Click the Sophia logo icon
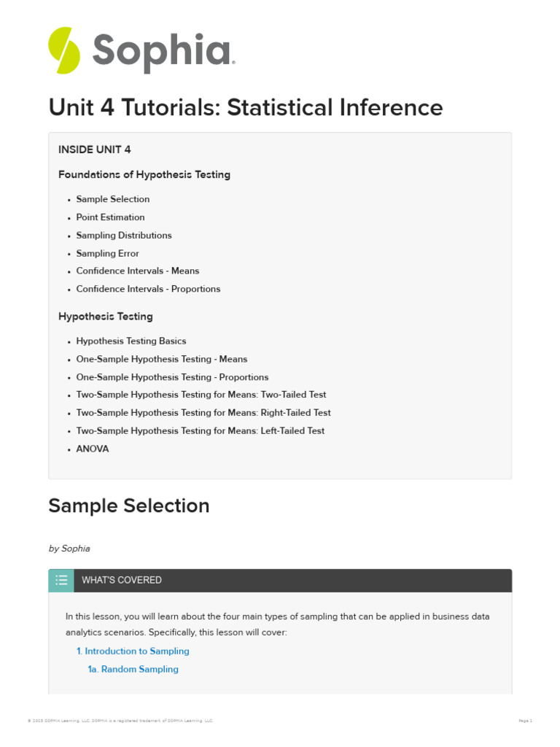 click(x=64, y=50)
